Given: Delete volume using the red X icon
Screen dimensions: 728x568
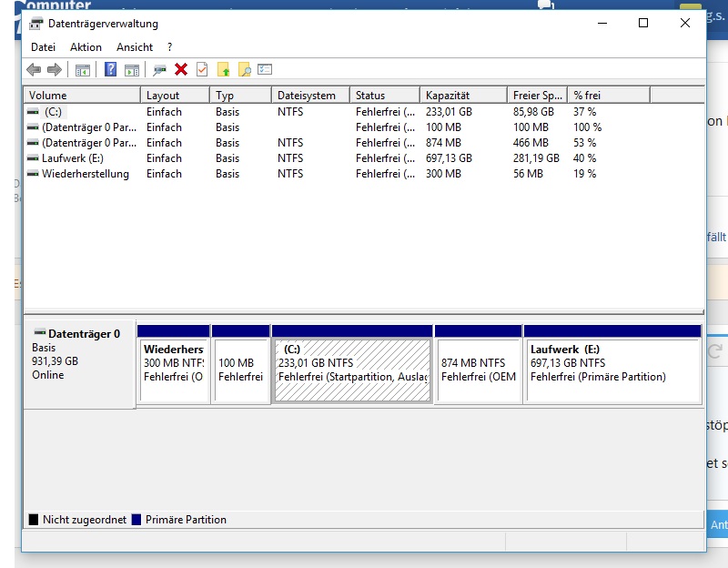Looking at the screenshot, I should point(181,70).
